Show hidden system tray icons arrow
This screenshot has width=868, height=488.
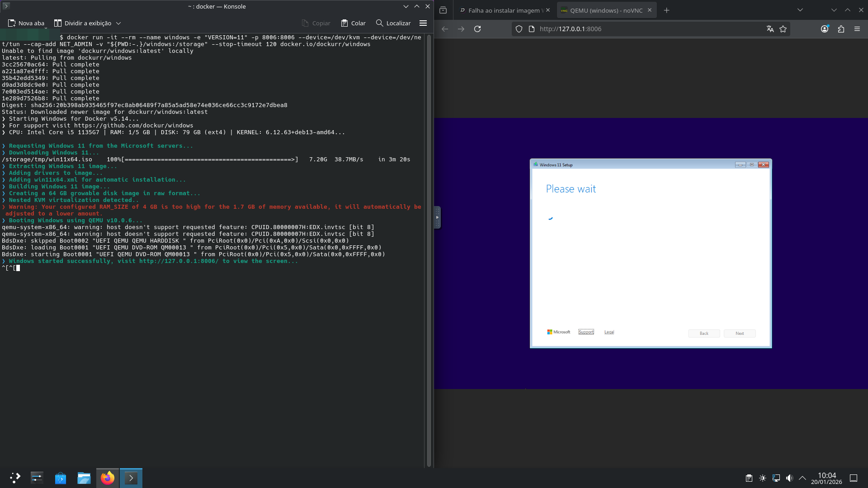pyautogui.click(x=802, y=478)
